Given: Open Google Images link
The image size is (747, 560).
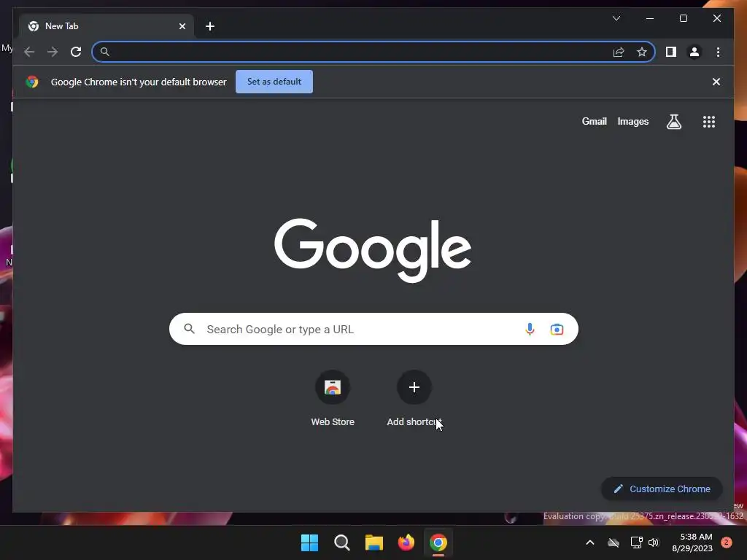Looking at the screenshot, I should (632, 122).
